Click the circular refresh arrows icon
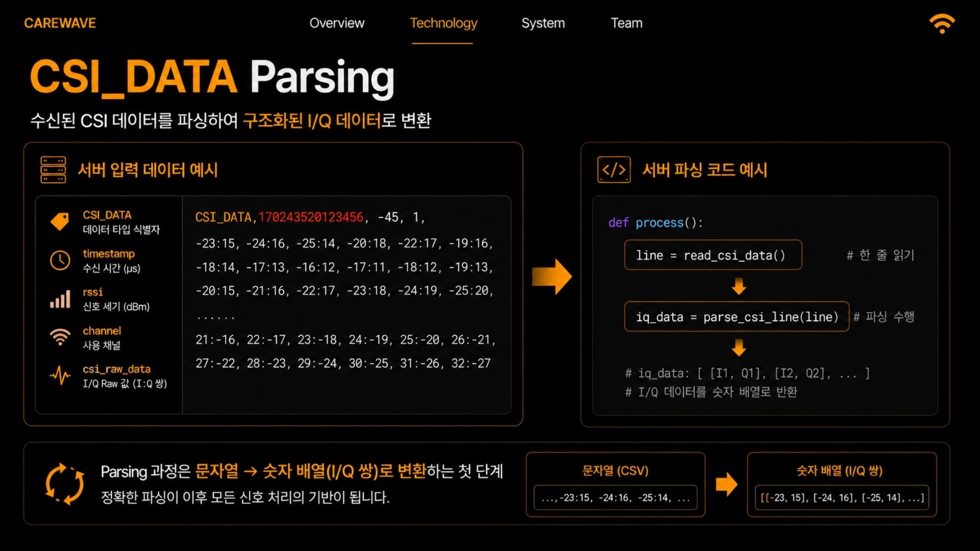The image size is (980, 551). tap(65, 484)
